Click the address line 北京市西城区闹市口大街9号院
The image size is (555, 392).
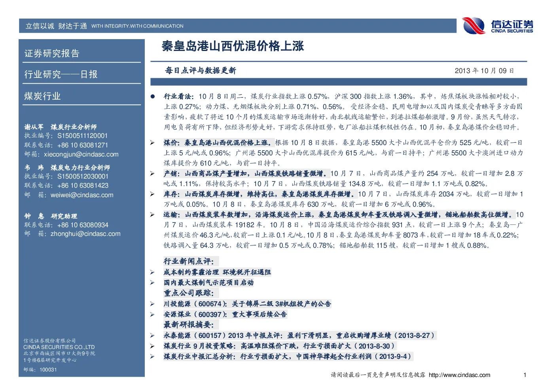(59, 353)
